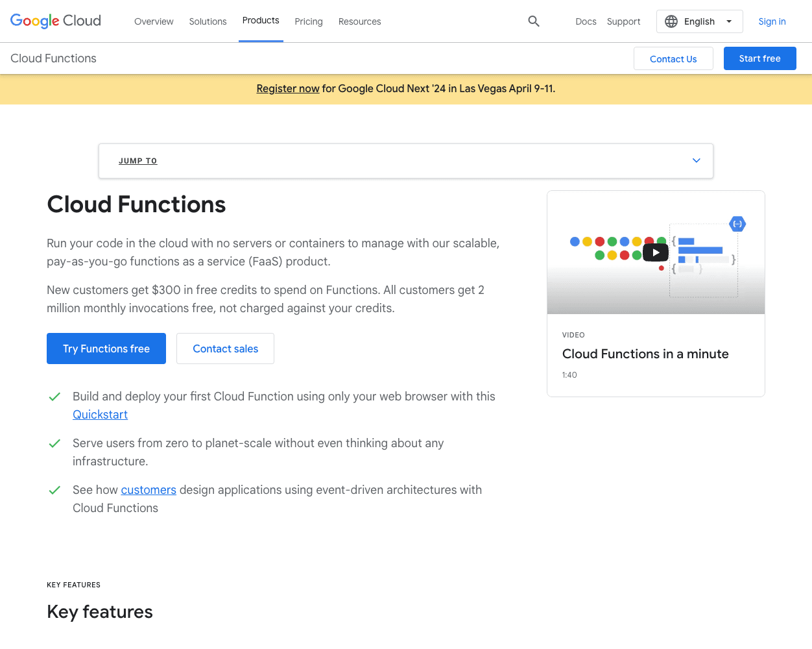The width and height of the screenshot is (812, 649).
Task: Click the Google Cloud logo
Action: click(x=56, y=21)
